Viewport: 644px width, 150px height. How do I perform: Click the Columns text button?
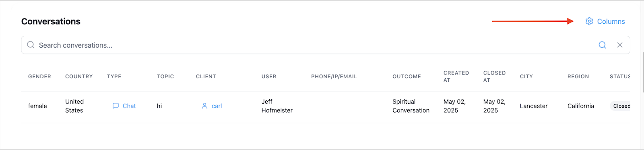(x=611, y=21)
